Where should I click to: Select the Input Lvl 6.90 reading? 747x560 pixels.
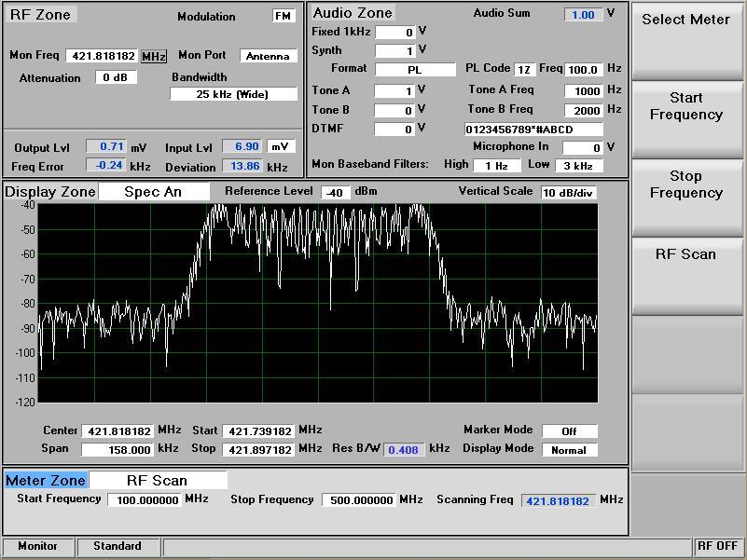click(243, 146)
